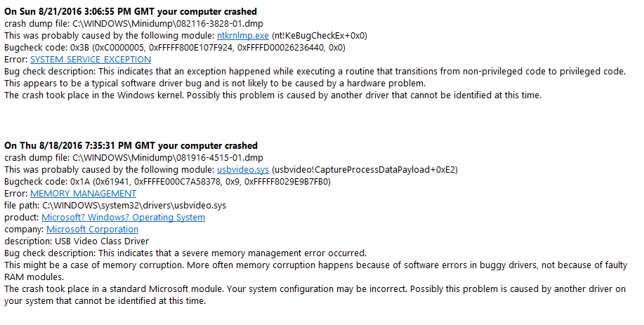Open the MEMORY_MANAGEMENT error link
Image resolution: width=644 pixels, height=325 pixels.
coord(83,194)
